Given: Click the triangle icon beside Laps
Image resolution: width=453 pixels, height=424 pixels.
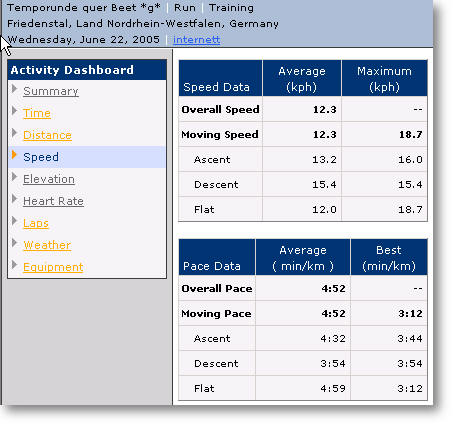Looking at the screenshot, I should pyautogui.click(x=14, y=221).
